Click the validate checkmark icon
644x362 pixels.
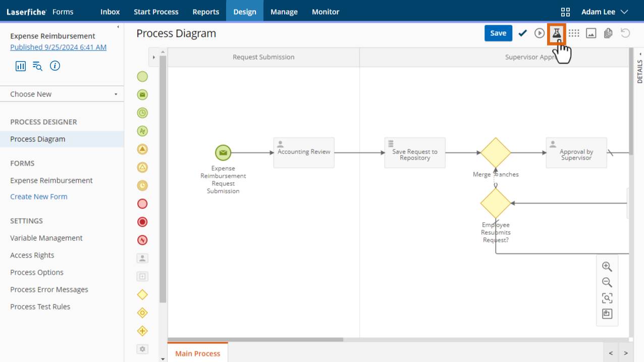523,33
